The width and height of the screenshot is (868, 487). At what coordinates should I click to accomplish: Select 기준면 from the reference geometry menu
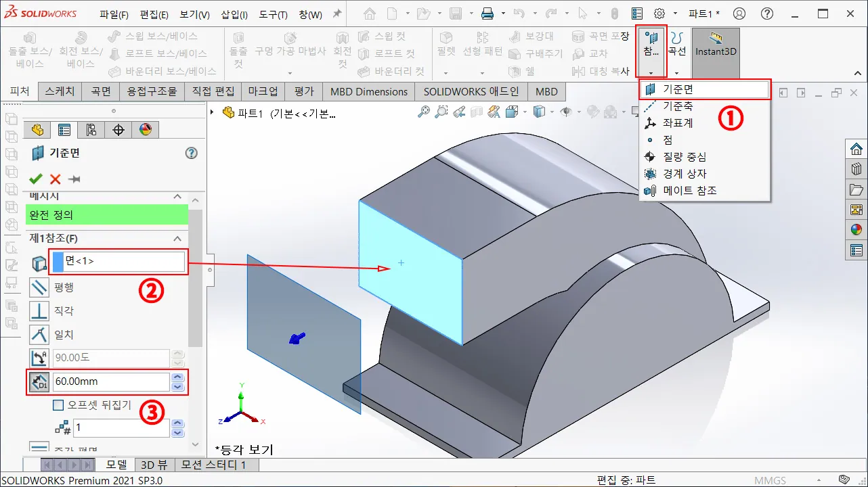click(x=705, y=89)
